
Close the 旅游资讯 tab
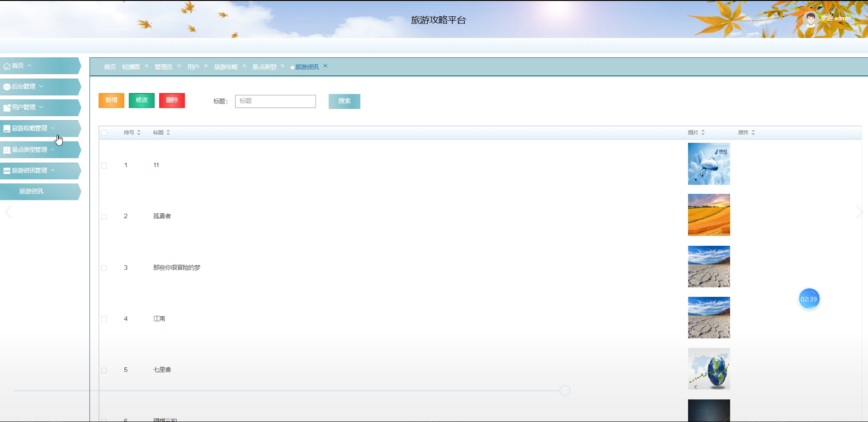coord(325,66)
